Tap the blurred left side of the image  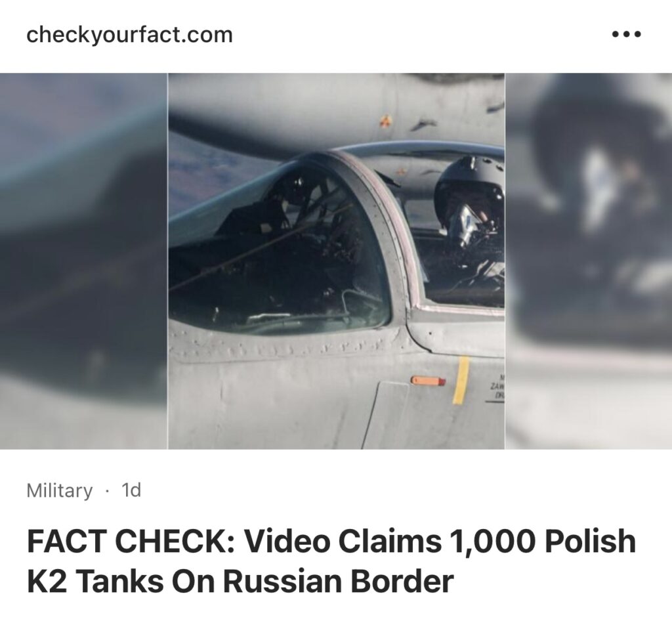pyautogui.click(x=83, y=261)
